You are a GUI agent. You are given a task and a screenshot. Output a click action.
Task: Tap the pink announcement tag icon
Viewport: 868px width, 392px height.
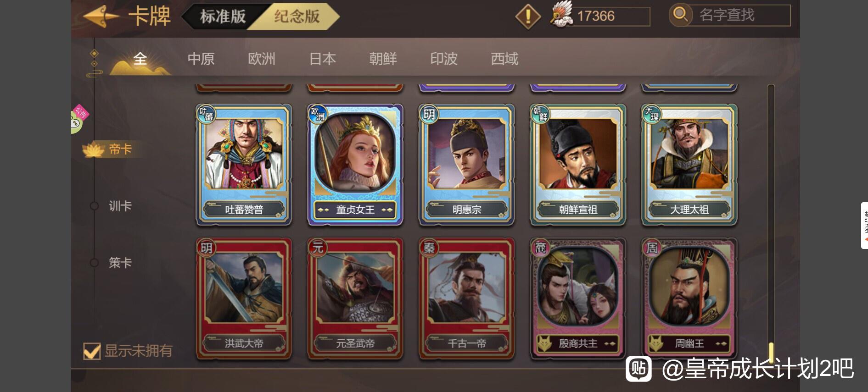pos(81,113)
